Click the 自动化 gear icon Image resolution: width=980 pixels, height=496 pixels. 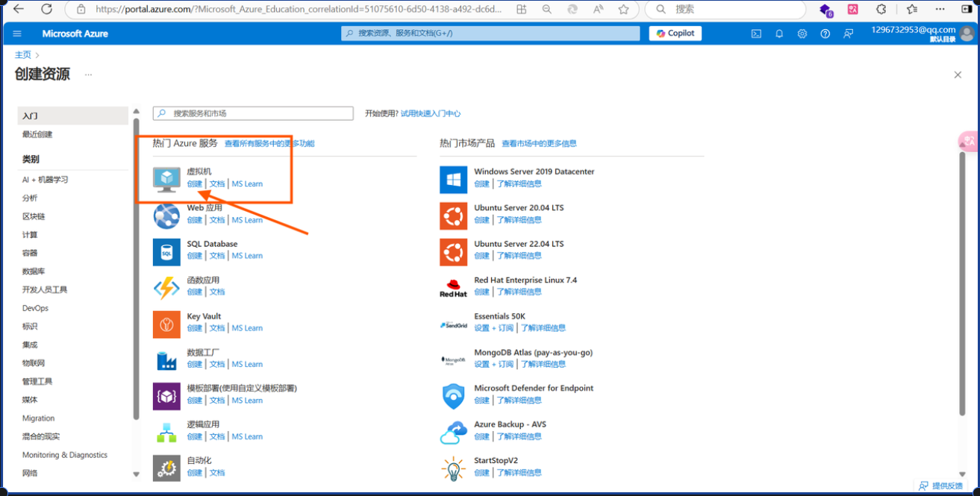coord(166,468)
